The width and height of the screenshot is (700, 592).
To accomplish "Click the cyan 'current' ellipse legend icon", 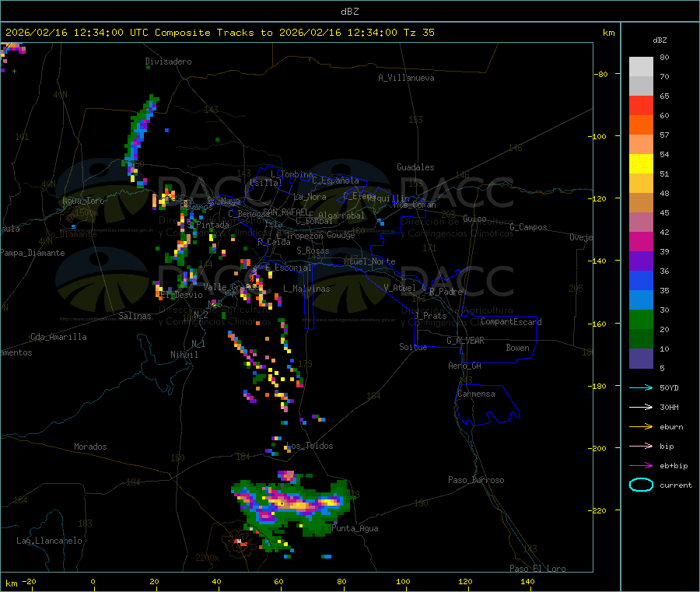I will 641,485.
